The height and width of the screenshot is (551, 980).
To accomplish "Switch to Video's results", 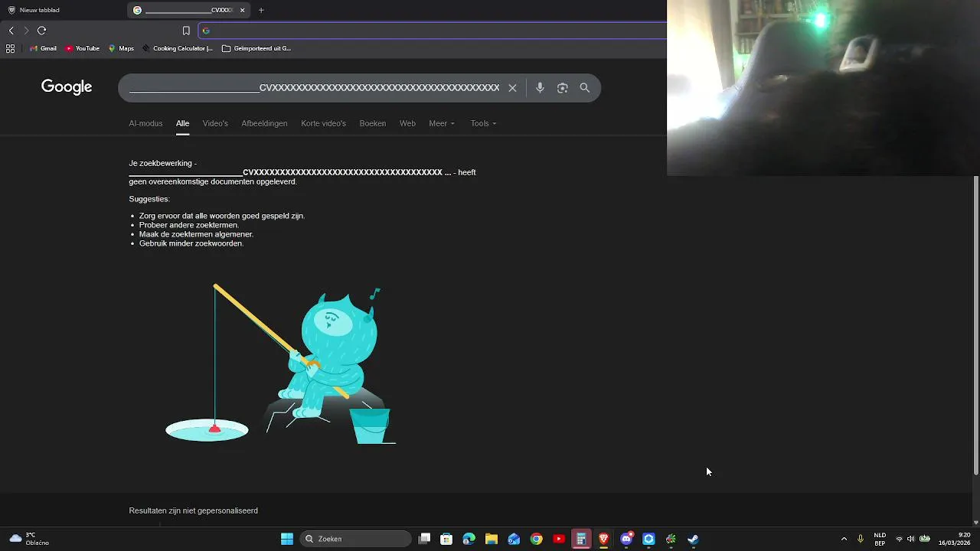I will click(x=215, y=123).
